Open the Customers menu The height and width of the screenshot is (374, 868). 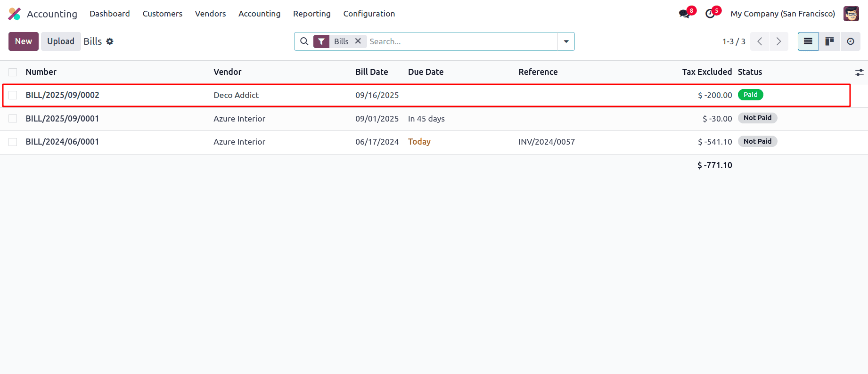click(163, 14)
